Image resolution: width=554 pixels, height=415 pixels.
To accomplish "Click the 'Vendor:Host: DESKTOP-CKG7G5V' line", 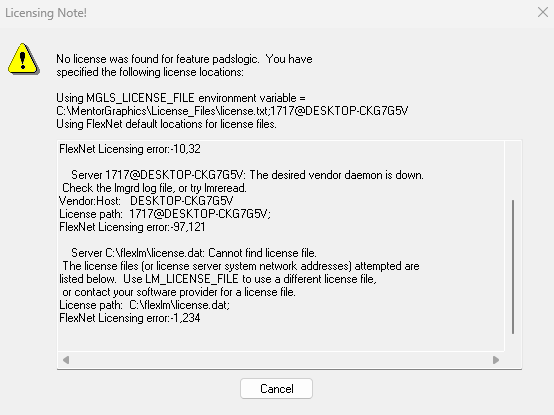I will point(146,201).
